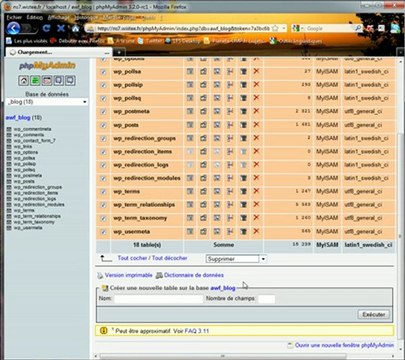Screen dimensions: 405x360
Task: Open phpMyAdmin home icon in sidebar
Action: [23, 80]
